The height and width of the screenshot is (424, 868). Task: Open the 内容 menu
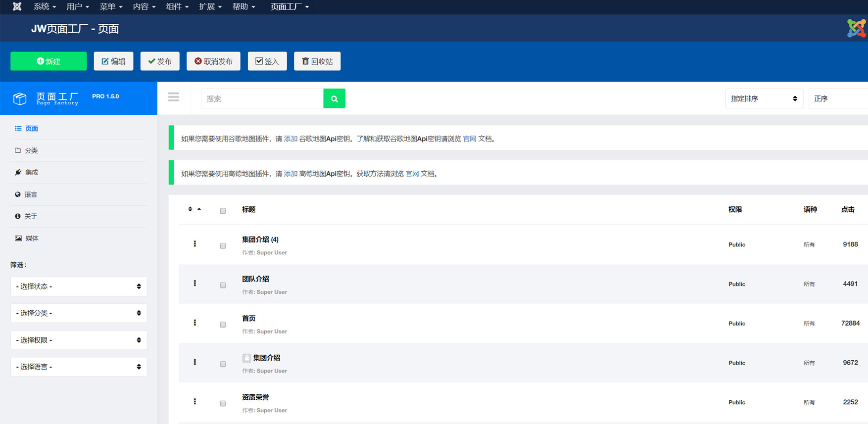[x=144, y=6]
